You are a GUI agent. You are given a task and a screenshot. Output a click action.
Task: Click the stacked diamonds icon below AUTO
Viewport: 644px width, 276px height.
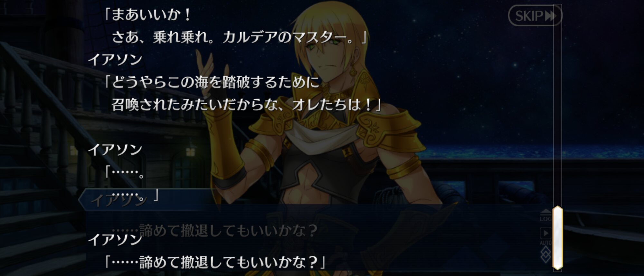545,255
